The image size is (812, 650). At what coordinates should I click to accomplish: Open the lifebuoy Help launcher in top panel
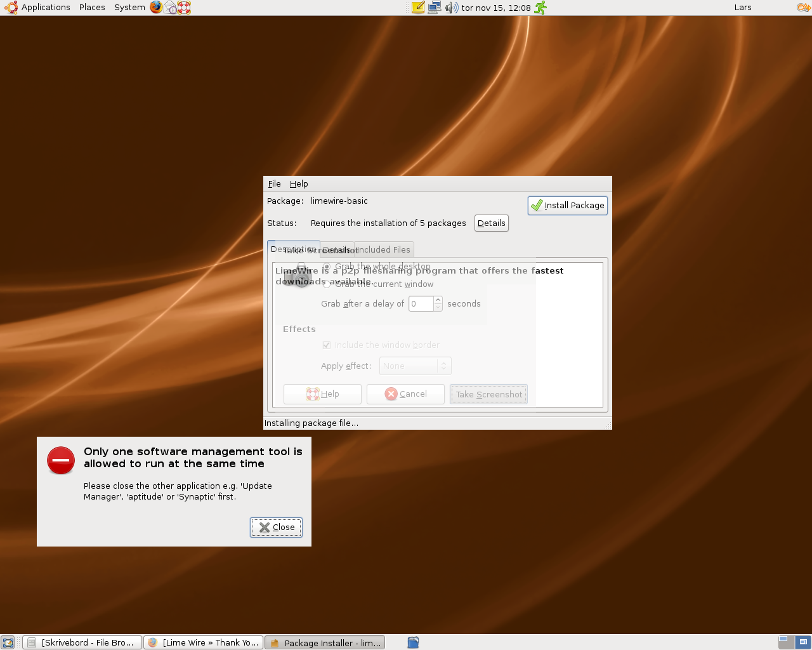click(184, 8)
